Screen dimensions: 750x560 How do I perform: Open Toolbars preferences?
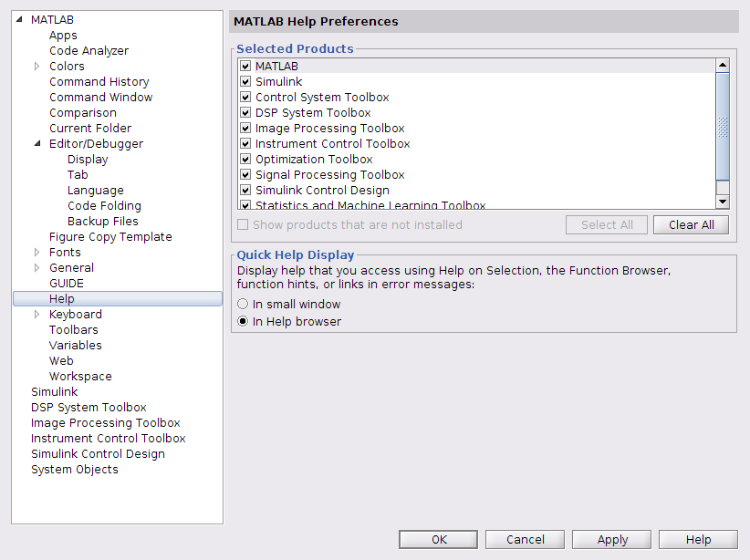click(74, 329)
